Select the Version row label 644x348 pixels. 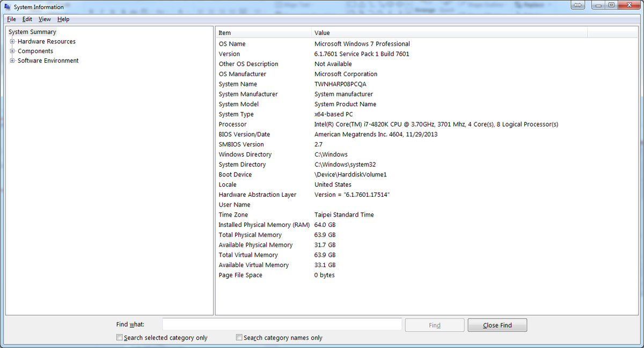(x=229, y=54)
